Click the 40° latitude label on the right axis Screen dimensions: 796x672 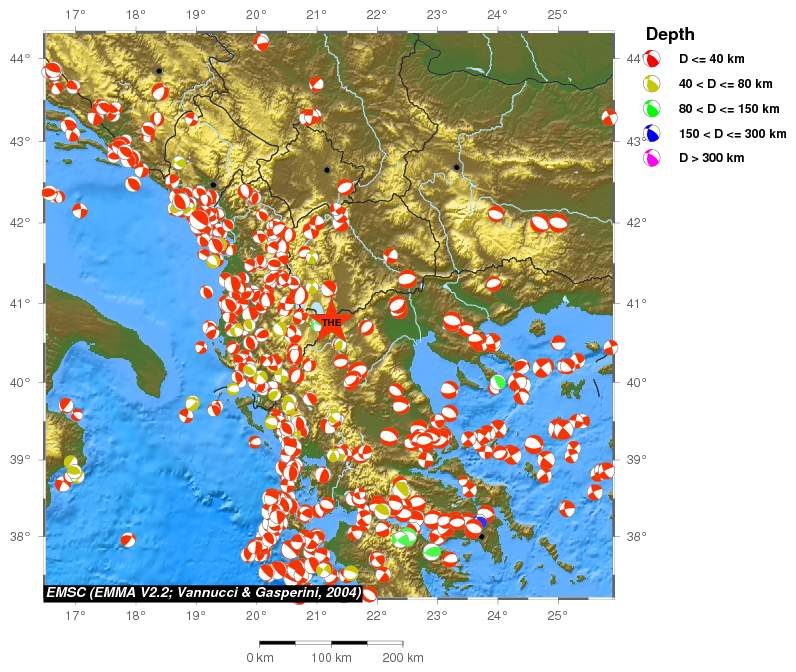[637, 382]
